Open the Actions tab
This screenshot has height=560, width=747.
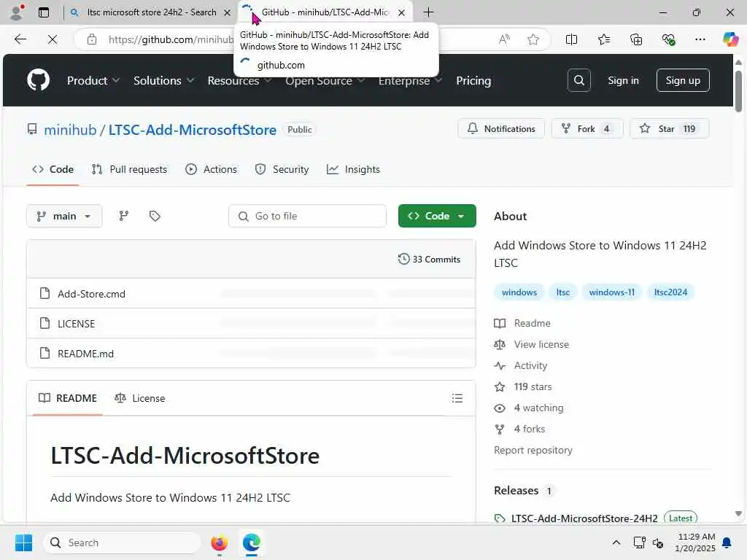211,169
